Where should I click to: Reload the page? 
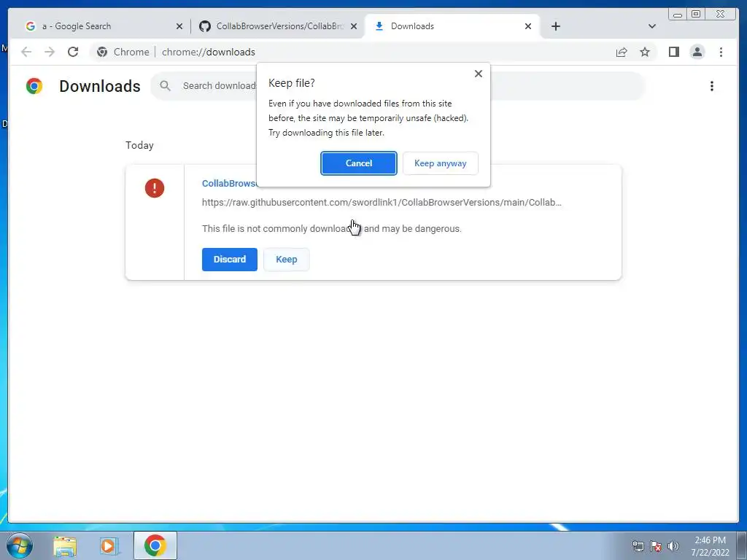(73, 52)
